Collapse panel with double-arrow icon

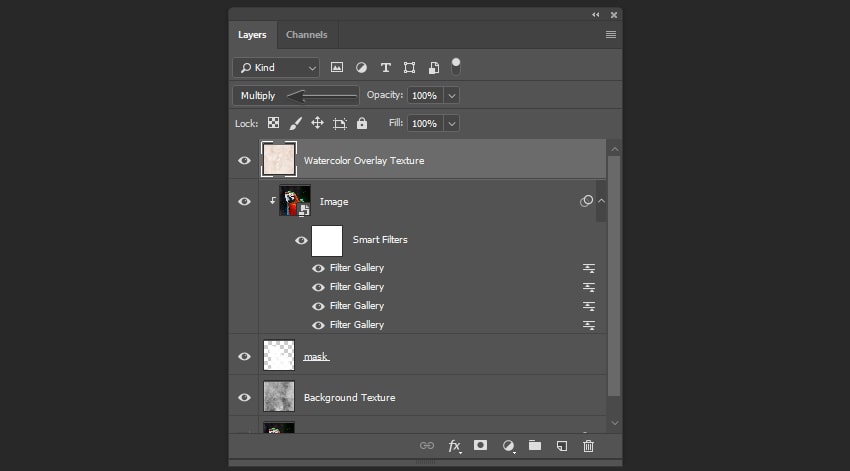coord(596,15)
